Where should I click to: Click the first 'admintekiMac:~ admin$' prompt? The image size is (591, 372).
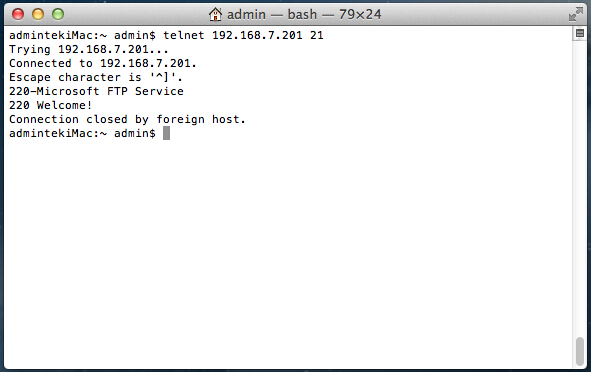pos(82,35)
